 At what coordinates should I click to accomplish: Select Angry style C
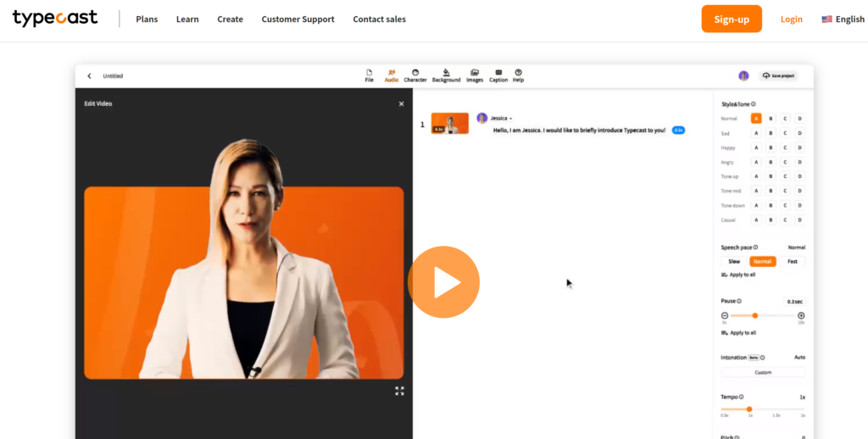tap(785, 162)
